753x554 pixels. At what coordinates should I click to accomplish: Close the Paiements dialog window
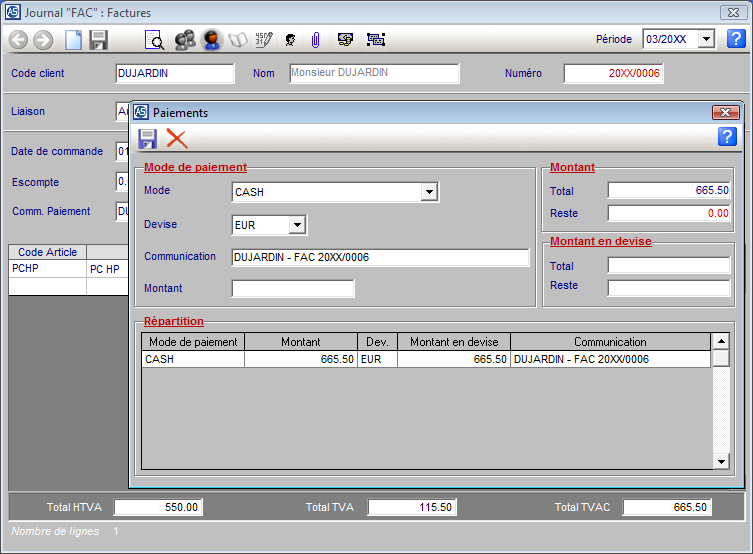[724, 113]
